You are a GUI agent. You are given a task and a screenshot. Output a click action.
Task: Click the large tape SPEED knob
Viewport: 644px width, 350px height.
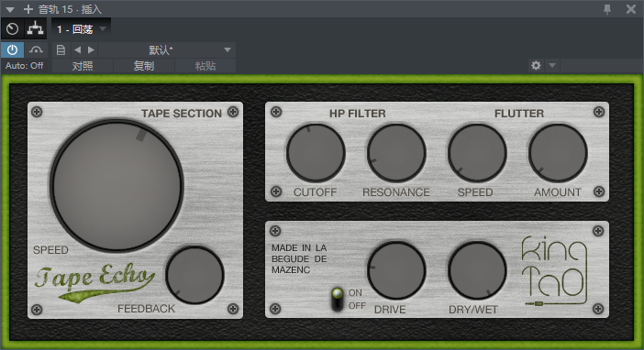pyautogui.click(x=117, y=185)
